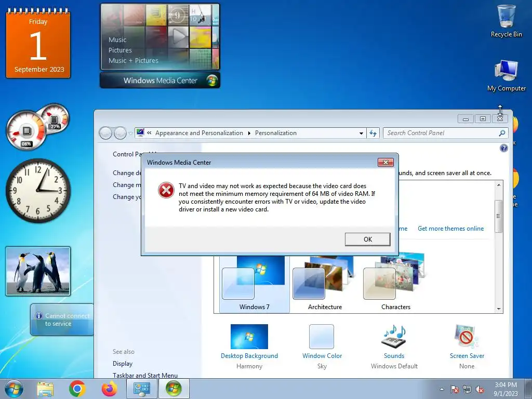Click the themes list scroll-up arrow
Image resolution: width=532 pixels, height=399 pixels.
[498, 185]
